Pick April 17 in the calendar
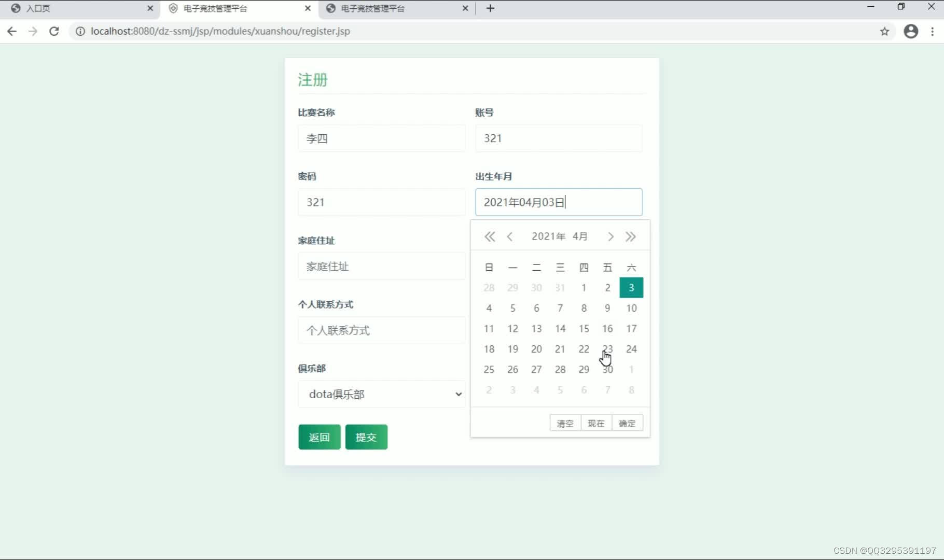The height and width of the screenshot is (560, 944). 631,329
